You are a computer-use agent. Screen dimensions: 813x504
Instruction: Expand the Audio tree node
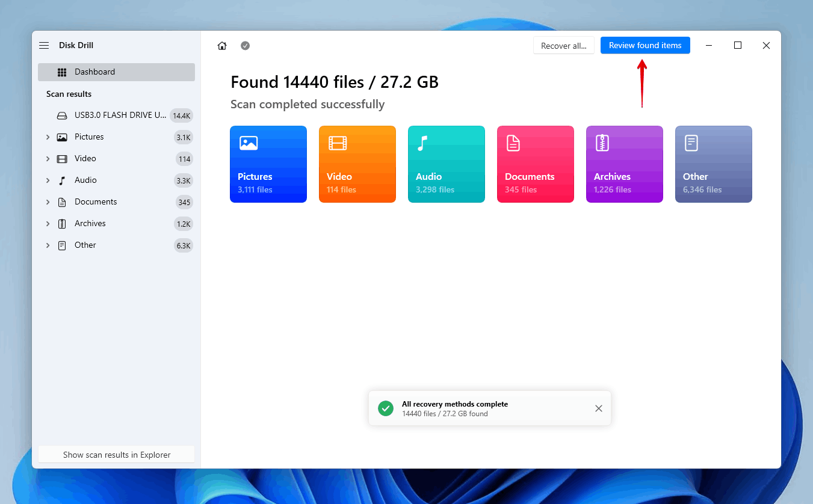pos(48,180)
